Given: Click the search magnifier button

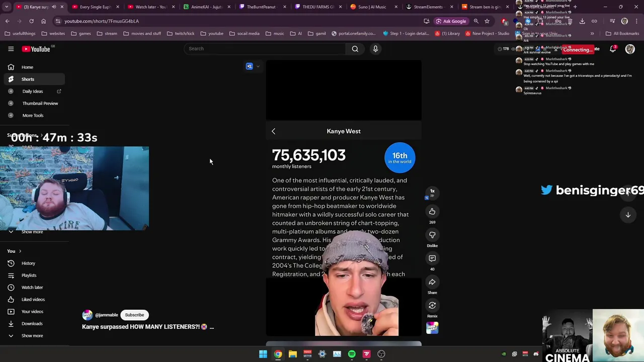Looking at the screenshot, I should tap(355, 49).
